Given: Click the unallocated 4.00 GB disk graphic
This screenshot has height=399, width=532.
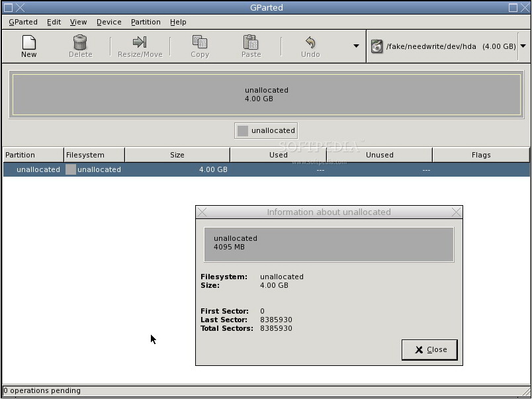Looking at the screenshot, I should pos(266,95).
